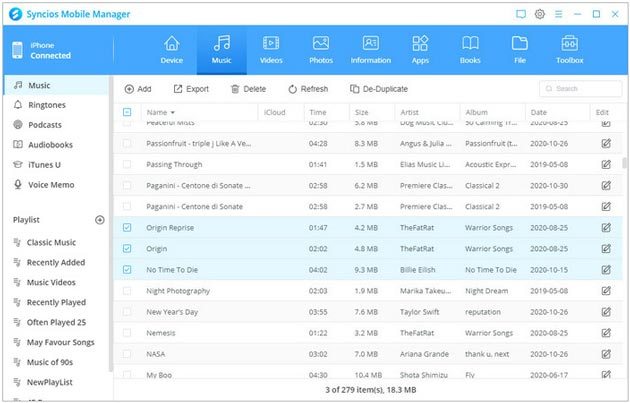Open the Apps tab
Viewport: 630px width, 403px height.
[420, 50]
